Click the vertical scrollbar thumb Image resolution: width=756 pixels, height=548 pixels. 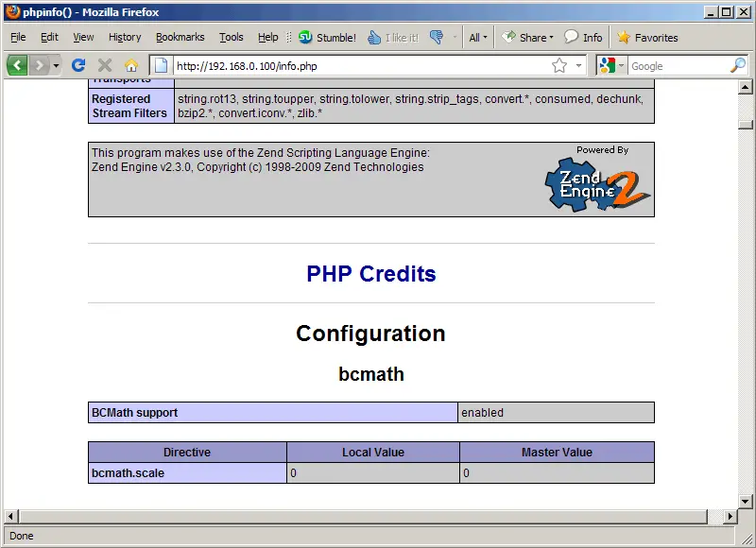pos(745,125)
